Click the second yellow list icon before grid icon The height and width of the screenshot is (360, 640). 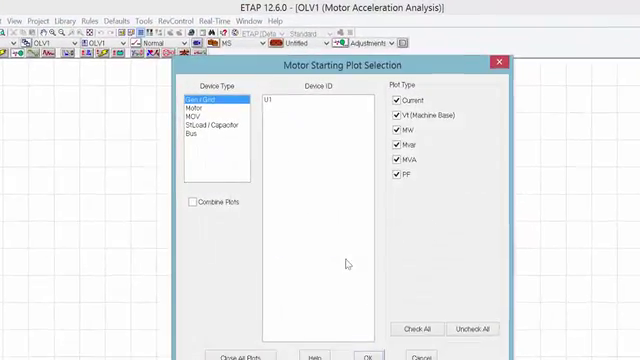click(x=131, y=33)
